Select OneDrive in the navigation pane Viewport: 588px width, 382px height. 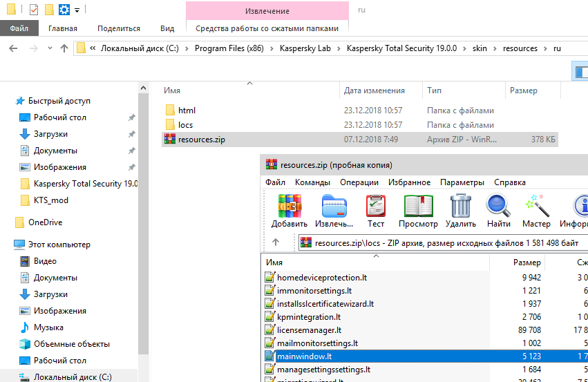pyautogui.click(x=45, y=222)
